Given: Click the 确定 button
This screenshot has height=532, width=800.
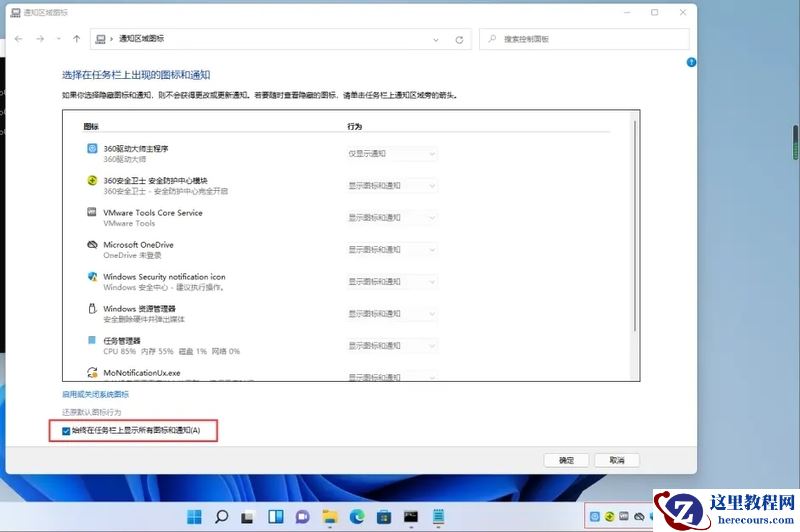Looking at the screenshot, I should (x=566, y=460).
